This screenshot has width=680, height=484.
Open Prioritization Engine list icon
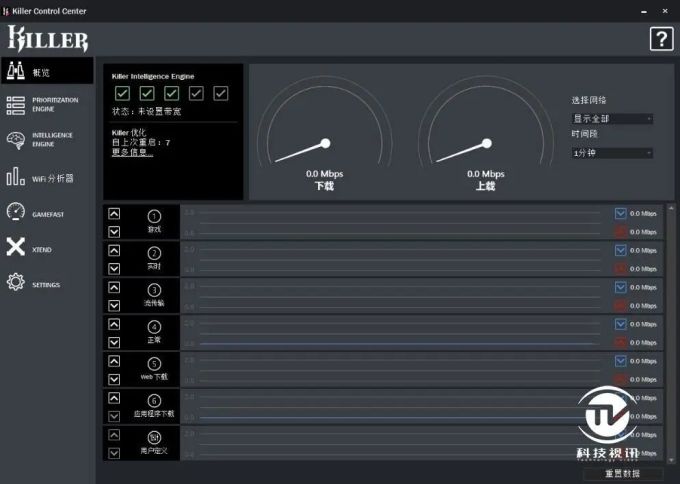pos(16,105)
